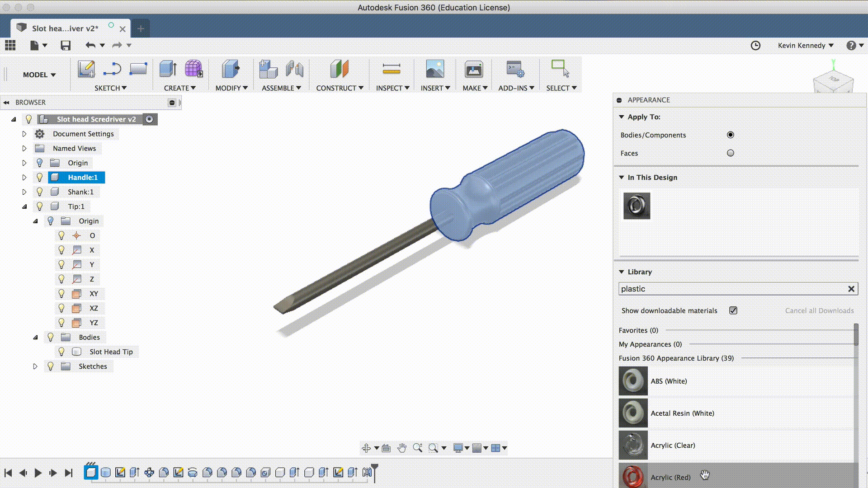The image size is (868, 488).
Task: Select the window Select tool icon
Action: (x=561, y=69)
